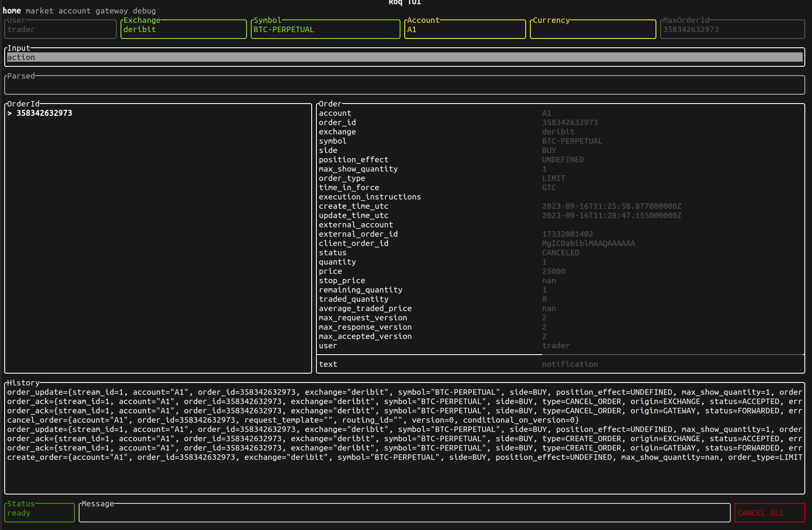Click the max_response_version label

[365, 327]
